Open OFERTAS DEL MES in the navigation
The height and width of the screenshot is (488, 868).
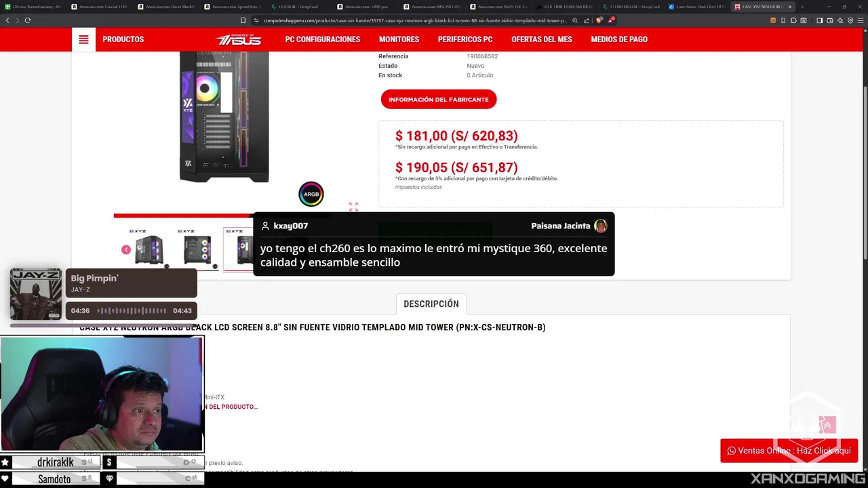542,39
